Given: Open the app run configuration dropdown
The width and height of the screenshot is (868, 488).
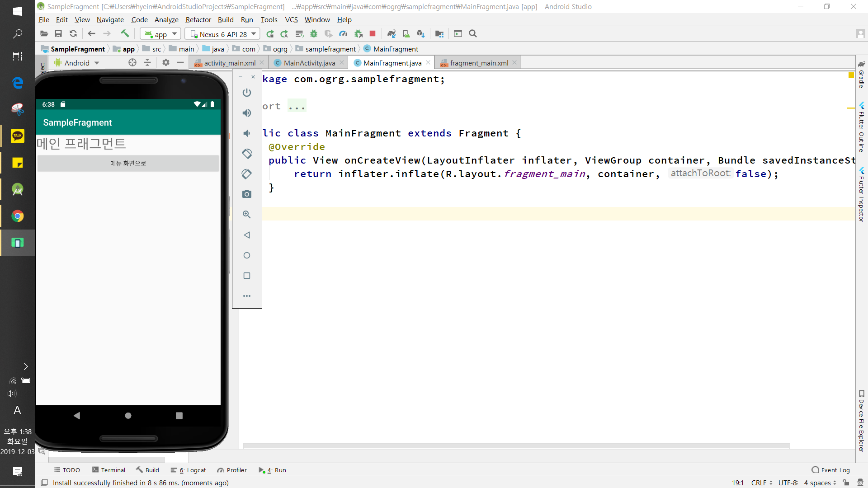Looking at the screenshot, I should point(160,34).
